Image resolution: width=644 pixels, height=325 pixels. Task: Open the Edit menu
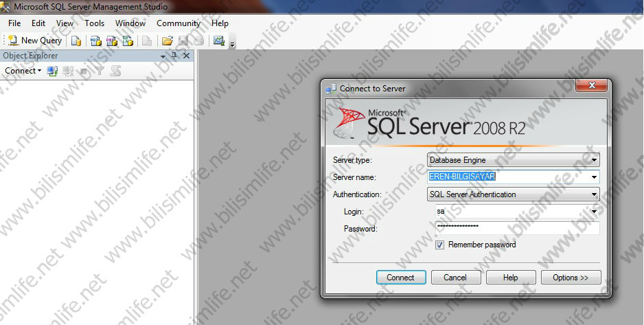[38, 23]
